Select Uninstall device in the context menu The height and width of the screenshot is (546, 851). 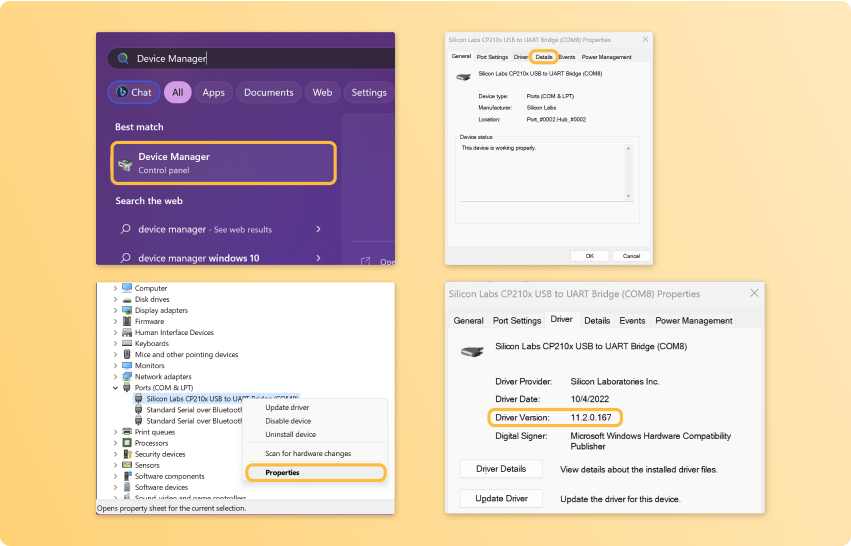[290, 435]
